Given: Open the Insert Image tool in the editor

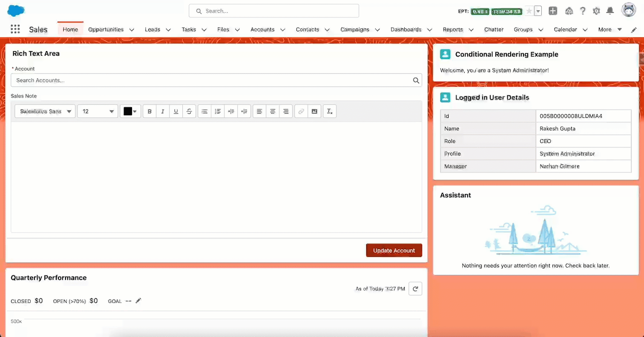Looking at the screenshot, I should 314,111.
